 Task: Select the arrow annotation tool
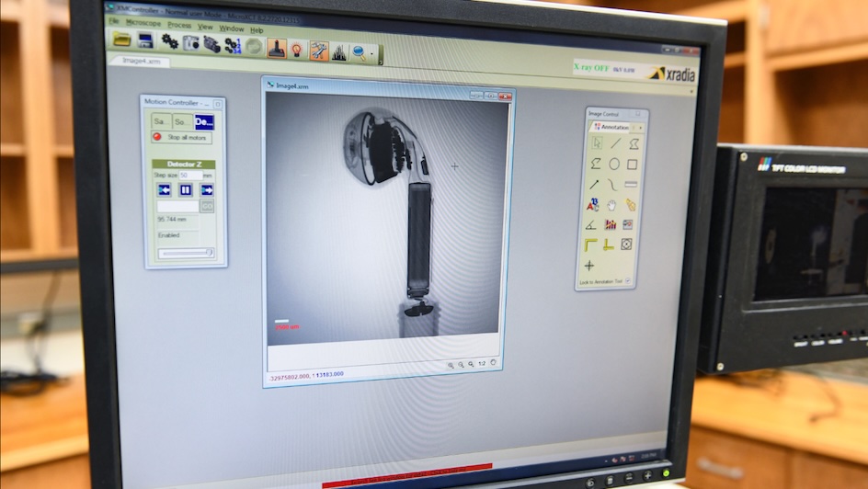pyautogui.click(x=594, y=184)
